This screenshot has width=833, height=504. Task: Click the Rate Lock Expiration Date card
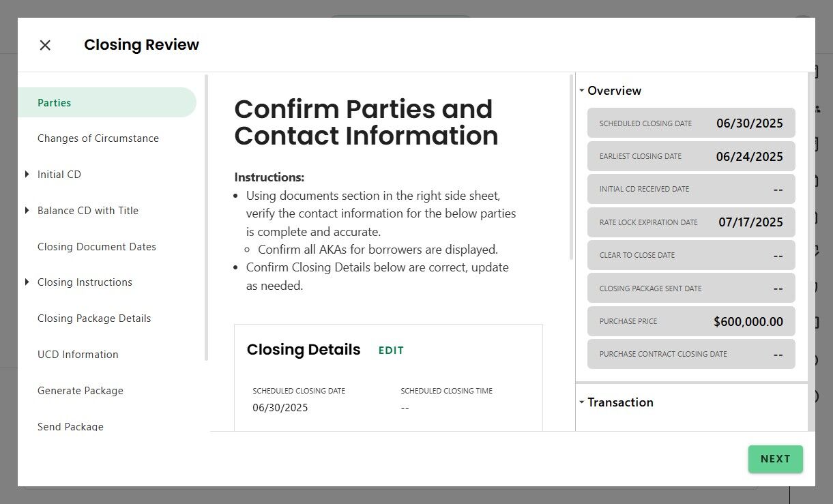point(691,222)
